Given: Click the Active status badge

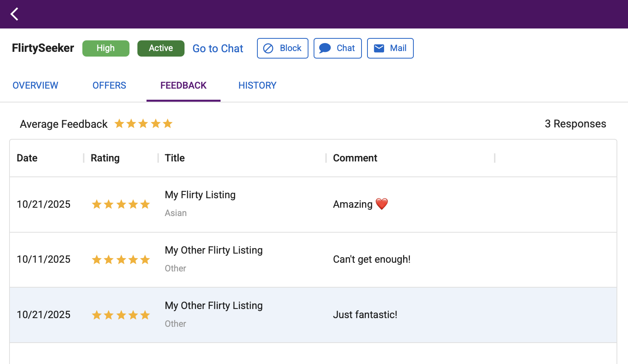Looking at the screenshot, I should point(161,48).
